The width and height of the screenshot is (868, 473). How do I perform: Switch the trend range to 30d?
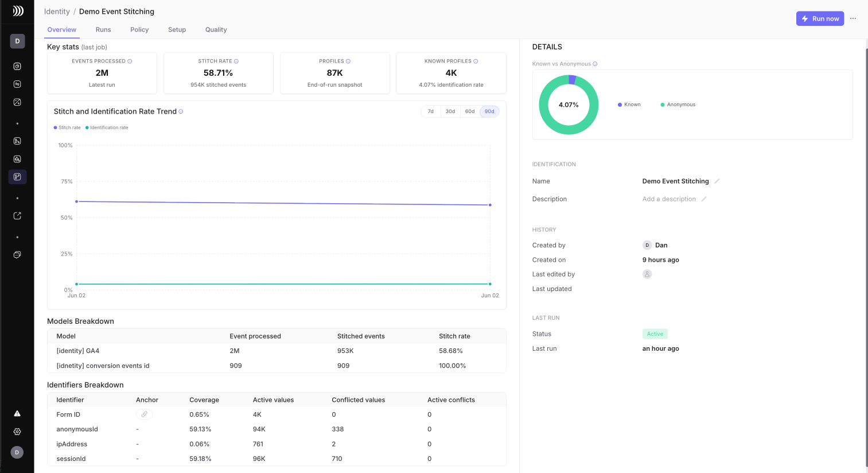[450, 111]
